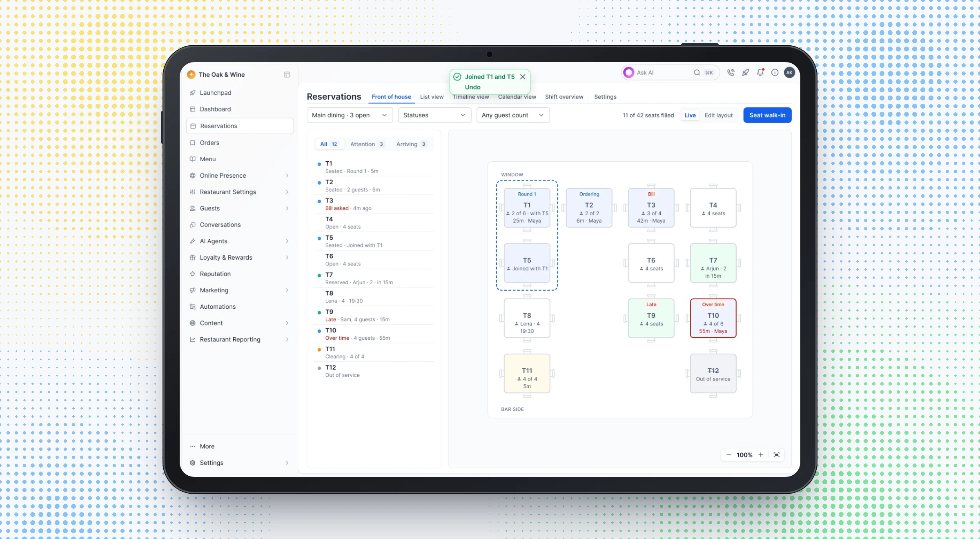The width and height of the screenshot is (980, 539).
Task: Switch to Live layout mode
Action: 690,115
